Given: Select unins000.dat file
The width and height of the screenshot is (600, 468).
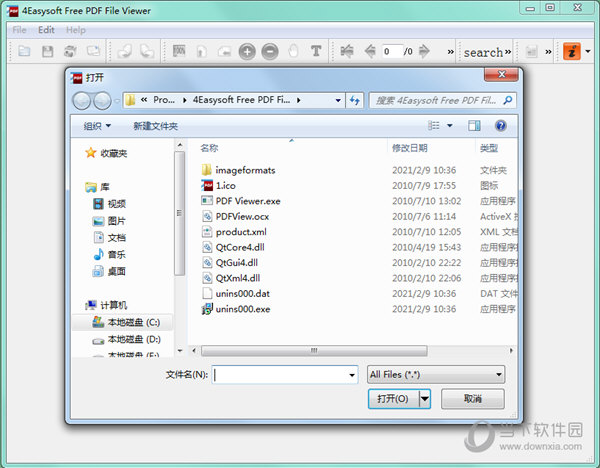Looking at the screenshot, I should pos(242,294).
